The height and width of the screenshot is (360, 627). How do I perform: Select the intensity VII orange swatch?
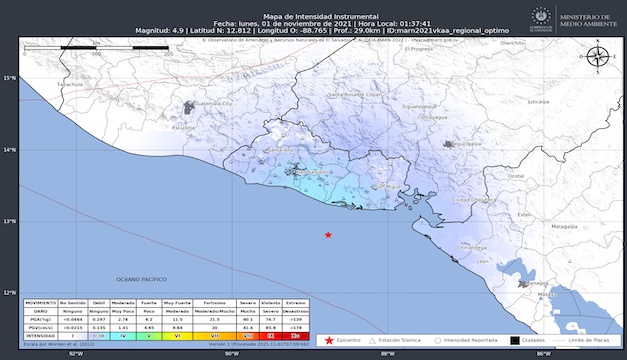(214, 336)
